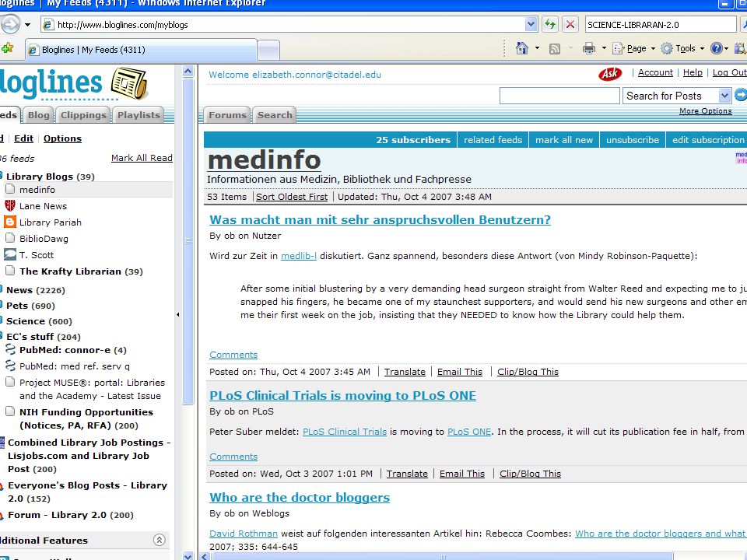747x560 pixels.
Task: Click mark all new button
Action: (x=564, y=139)
